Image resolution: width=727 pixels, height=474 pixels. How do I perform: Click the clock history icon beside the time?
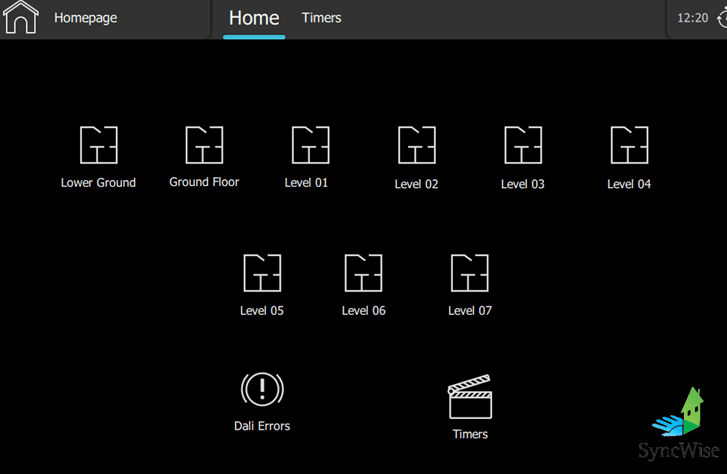coord(721,18)
